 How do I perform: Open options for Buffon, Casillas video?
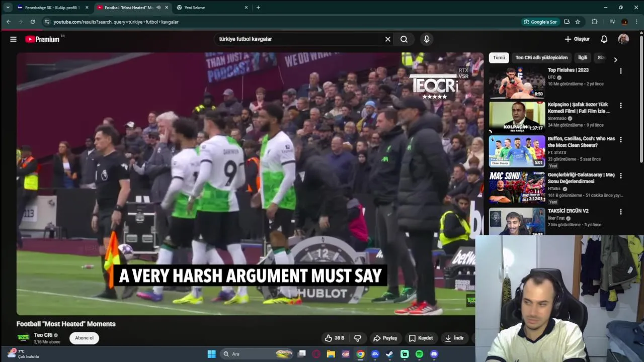pos(620,139)
